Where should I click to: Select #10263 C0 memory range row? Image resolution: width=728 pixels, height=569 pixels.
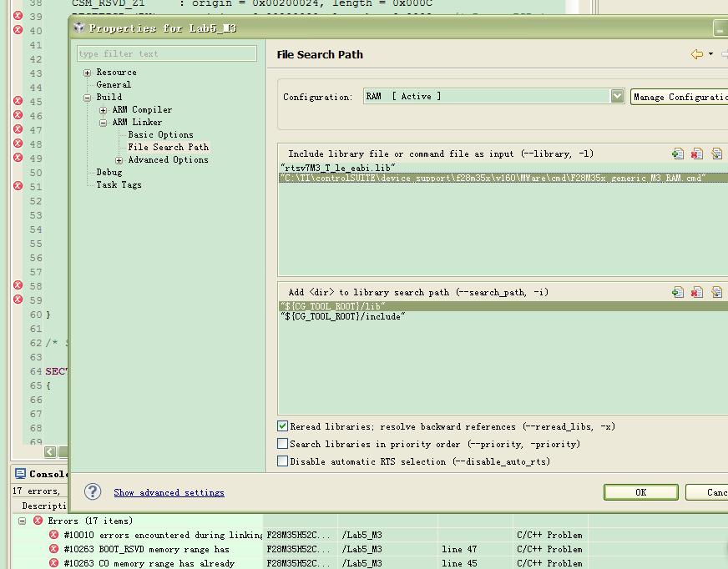point(149,563)
